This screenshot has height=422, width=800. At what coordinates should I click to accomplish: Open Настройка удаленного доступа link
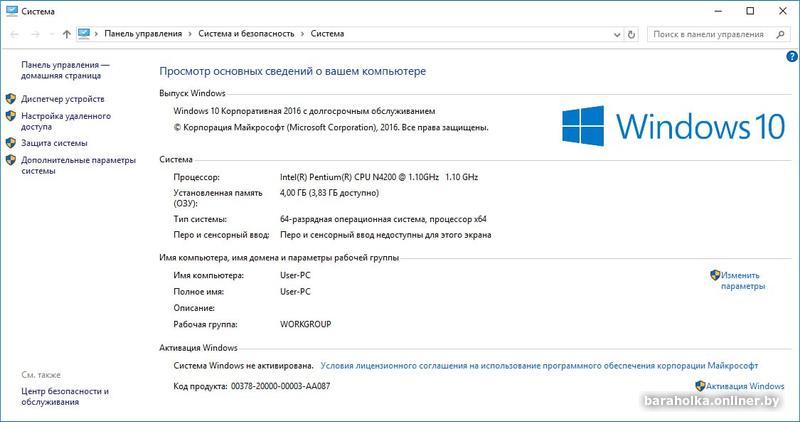click(66, 121)
